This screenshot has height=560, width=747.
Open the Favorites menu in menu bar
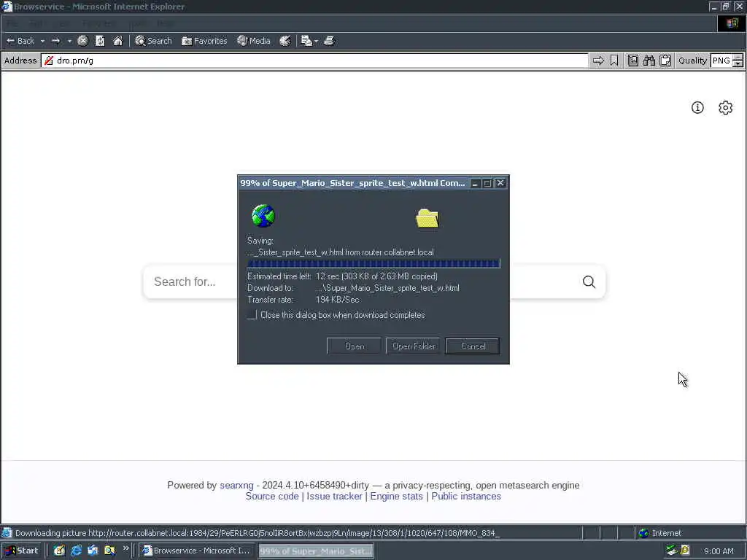[98, 23]
